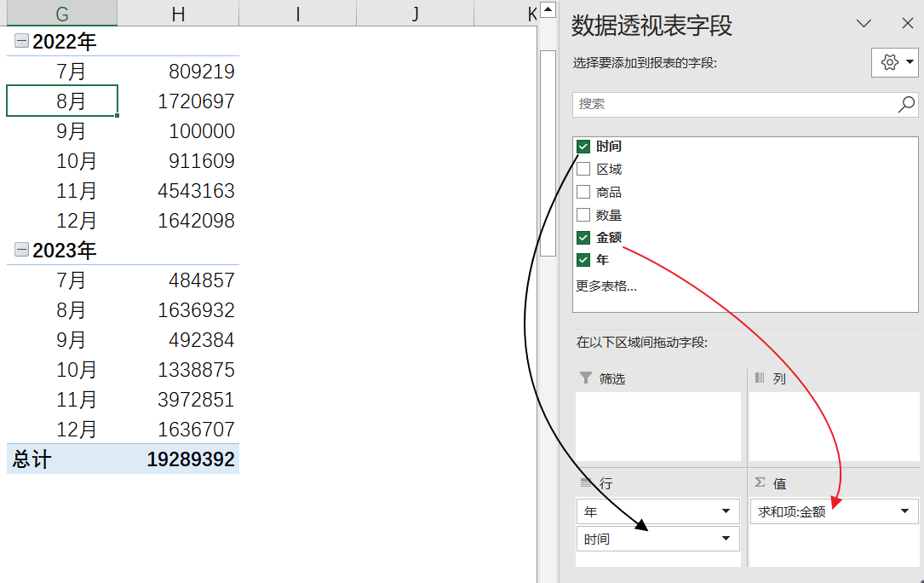The image size is (924, 583).
Task: Select value cell 492384
Action: click(179, 340)
